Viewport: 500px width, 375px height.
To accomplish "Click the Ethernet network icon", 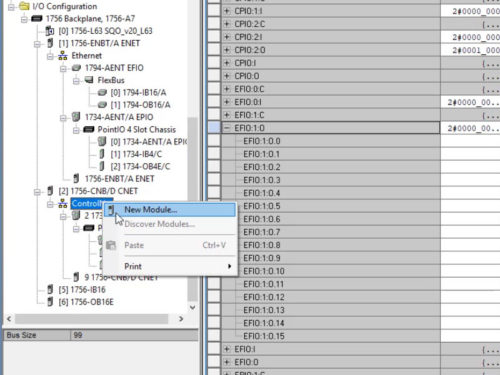I will [x=63, y=56].
